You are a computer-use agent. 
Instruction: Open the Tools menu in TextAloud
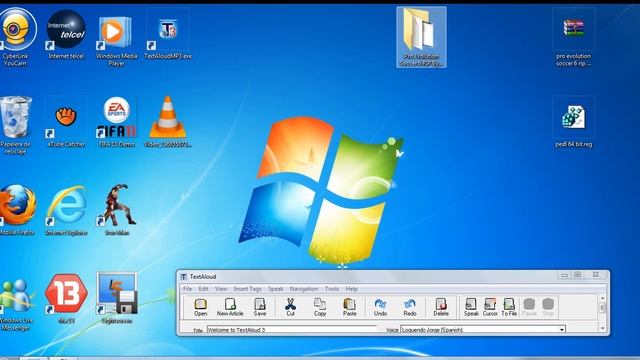[332, 289]
